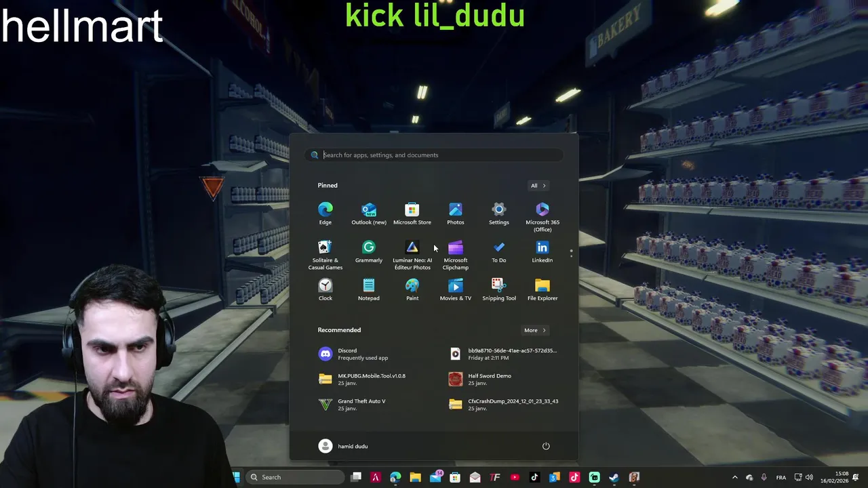Open bb9a8710-56de recommended file

pyautogui.click(x=503, y=354)
